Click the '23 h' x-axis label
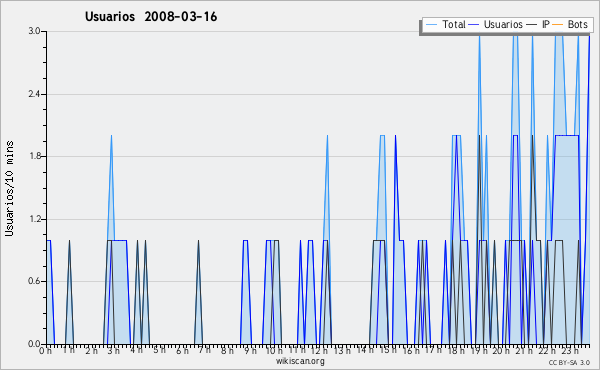This screenshot has width=600, height=370. (570, 350)
